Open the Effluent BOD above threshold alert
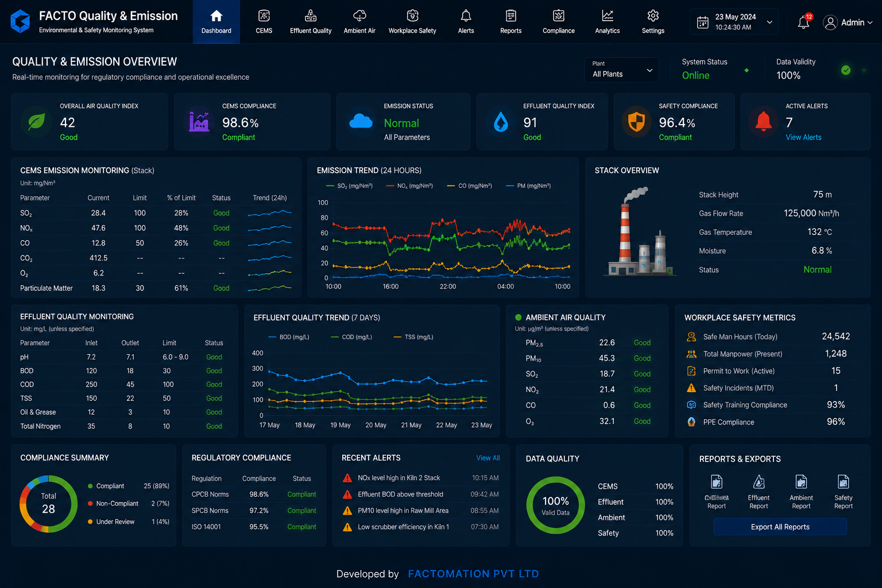882x588 pixels. [x=420, y=494]
